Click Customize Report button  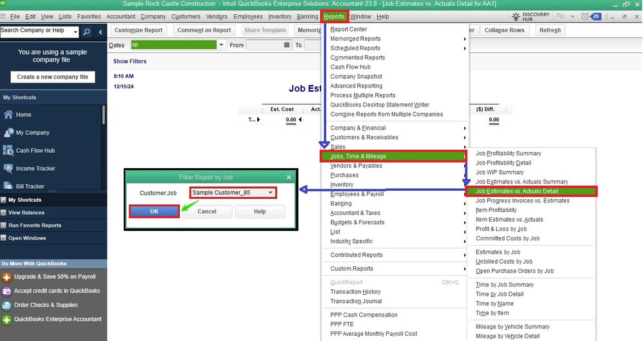coord(139,30)
